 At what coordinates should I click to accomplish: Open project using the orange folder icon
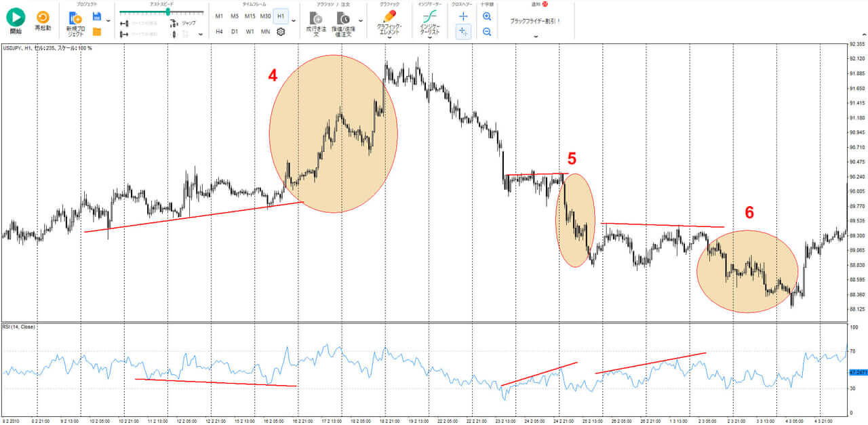(96, 31)
